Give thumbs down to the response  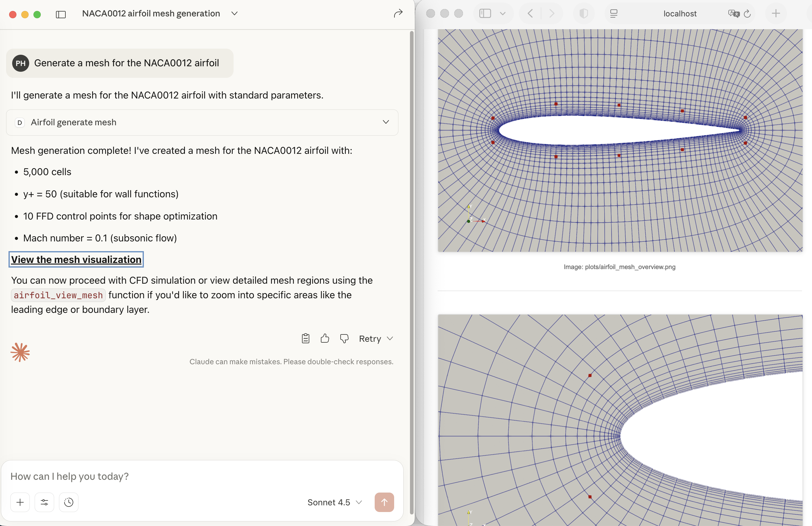click(x=344, y=338)
